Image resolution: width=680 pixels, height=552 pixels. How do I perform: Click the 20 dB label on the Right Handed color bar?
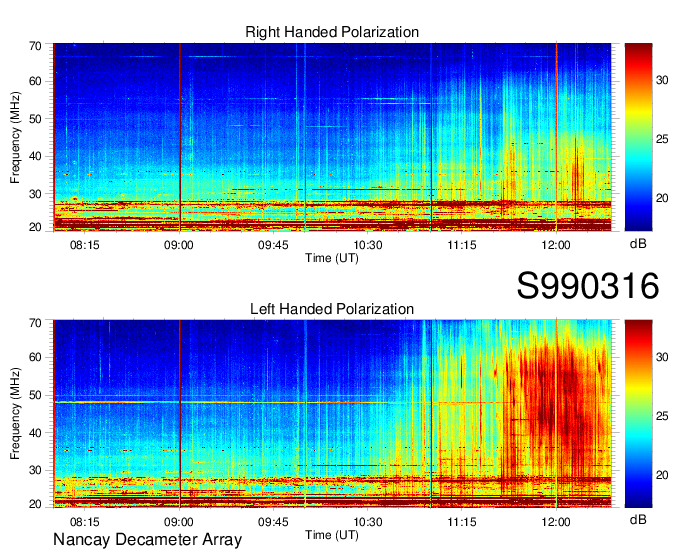pos(662,198)
